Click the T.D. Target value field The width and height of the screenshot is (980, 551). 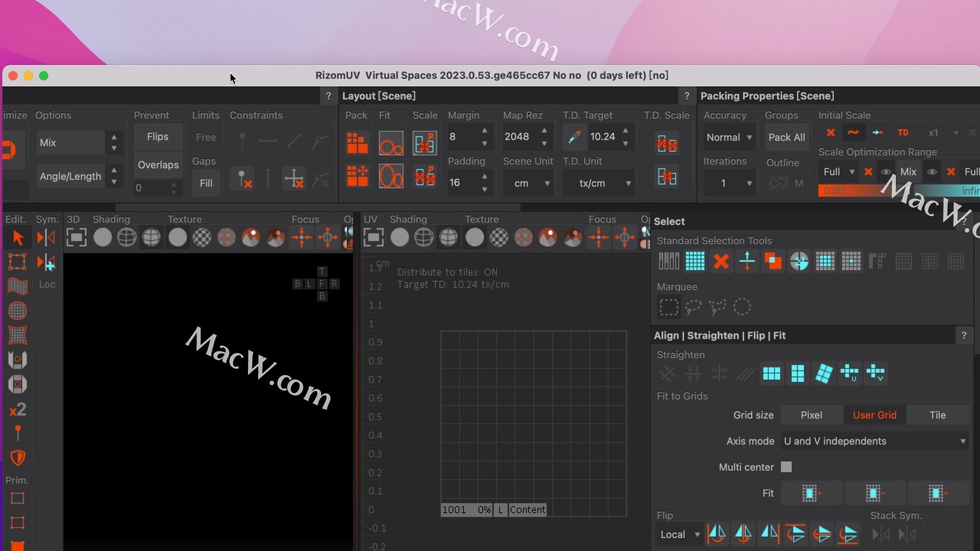[604, 136]
